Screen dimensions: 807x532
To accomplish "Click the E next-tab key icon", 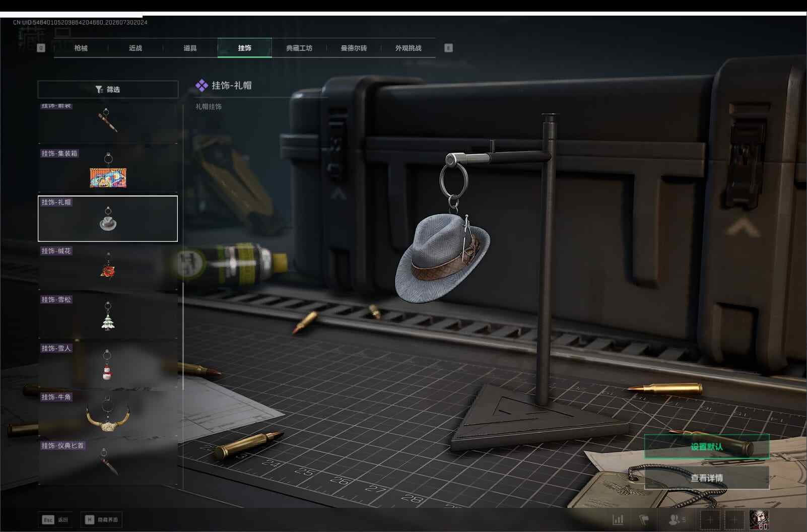I will pos(448,48).
